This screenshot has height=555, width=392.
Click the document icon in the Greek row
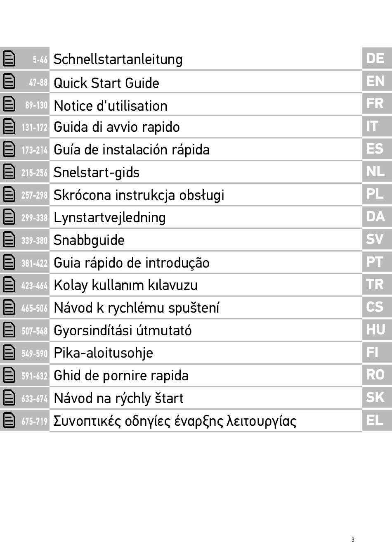pyautogui.click(x=9, y=420)
